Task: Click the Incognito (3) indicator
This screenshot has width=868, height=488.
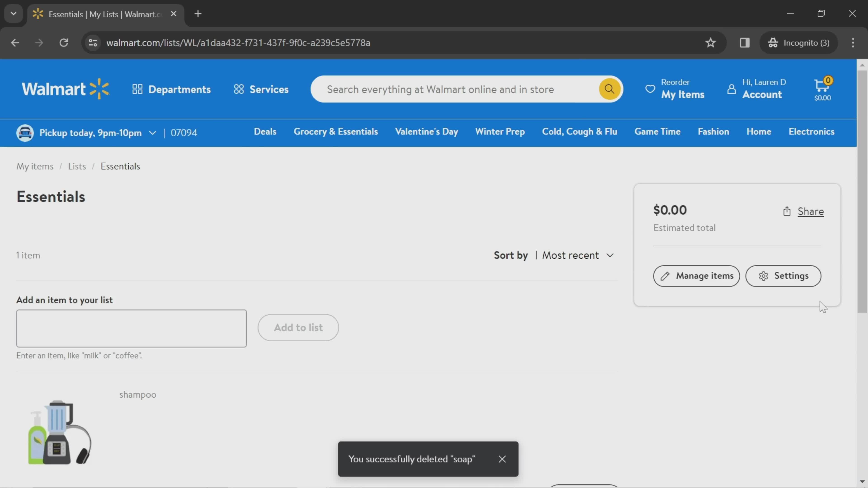Action: click(799, 43)
